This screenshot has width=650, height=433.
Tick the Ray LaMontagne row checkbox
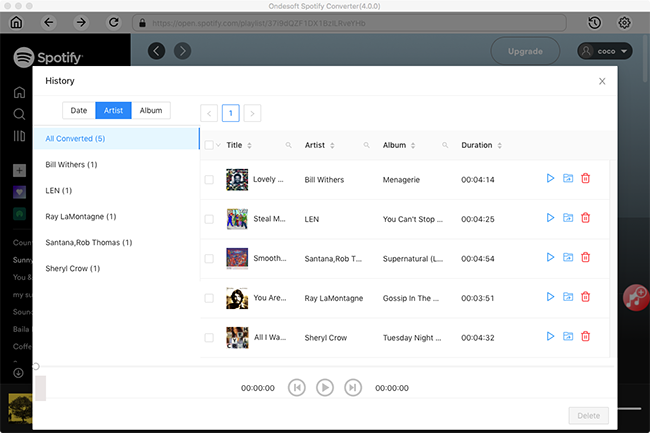[209, 298]
